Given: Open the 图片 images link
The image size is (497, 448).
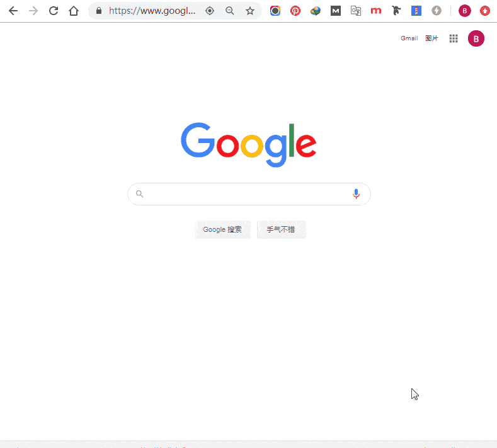Looking at the screenshot, I should point(431,38).
